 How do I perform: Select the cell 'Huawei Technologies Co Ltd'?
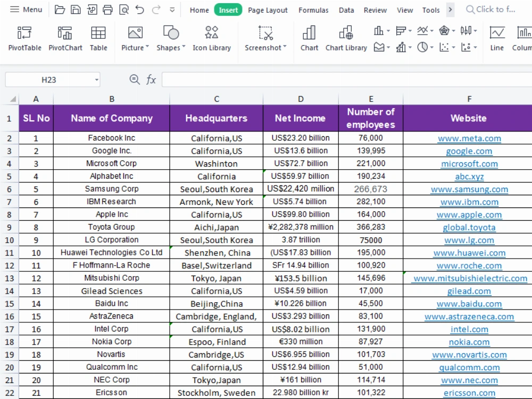112,253
